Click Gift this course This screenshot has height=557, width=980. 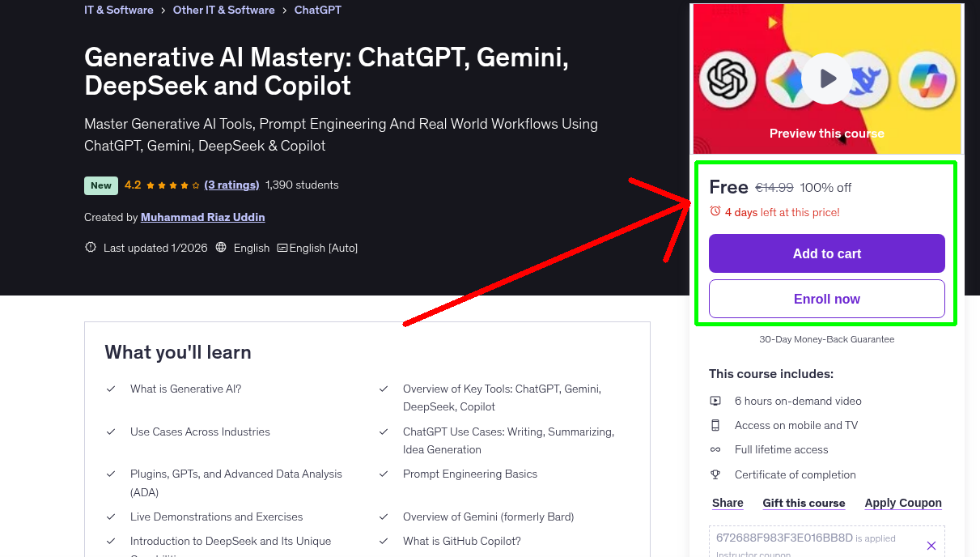804,503
